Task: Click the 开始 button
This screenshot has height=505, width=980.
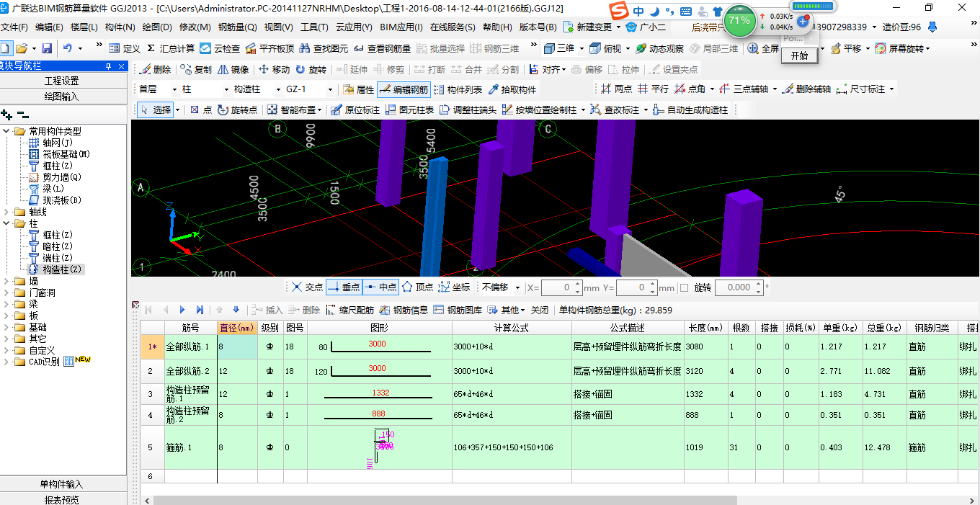Action: click(x=799, y=55)
